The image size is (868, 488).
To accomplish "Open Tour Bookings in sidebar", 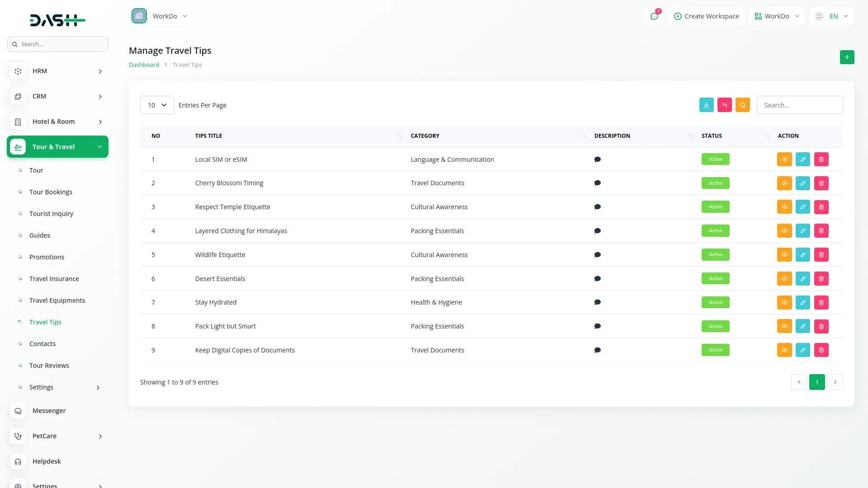I will tap(51, 192).
